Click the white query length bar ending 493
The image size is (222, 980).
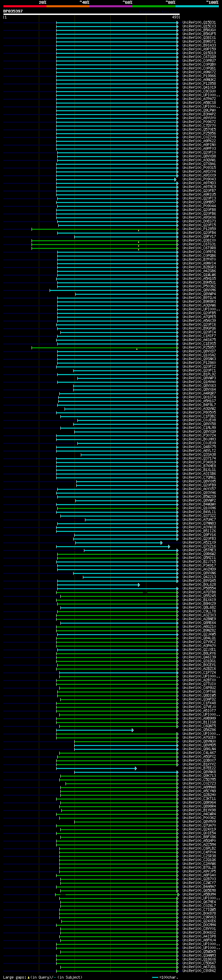pos(92,14)
